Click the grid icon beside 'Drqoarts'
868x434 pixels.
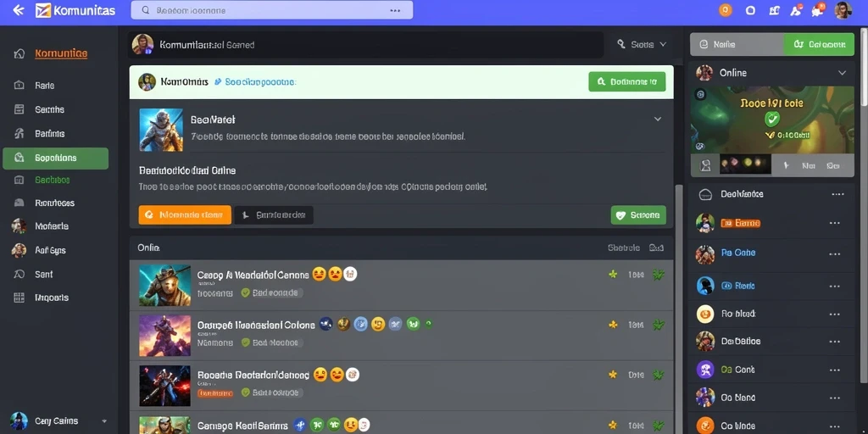tap(19, 298)
